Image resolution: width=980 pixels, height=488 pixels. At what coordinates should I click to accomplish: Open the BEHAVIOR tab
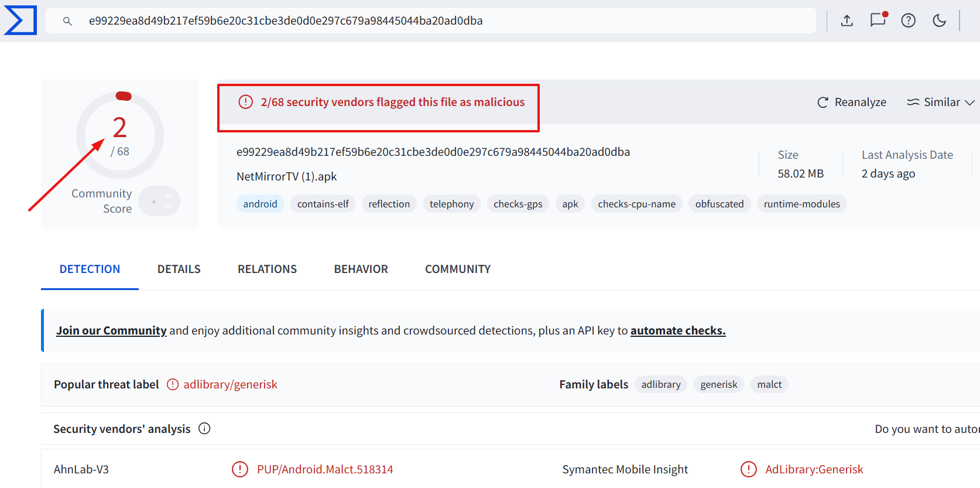click(x=361, y=269)
